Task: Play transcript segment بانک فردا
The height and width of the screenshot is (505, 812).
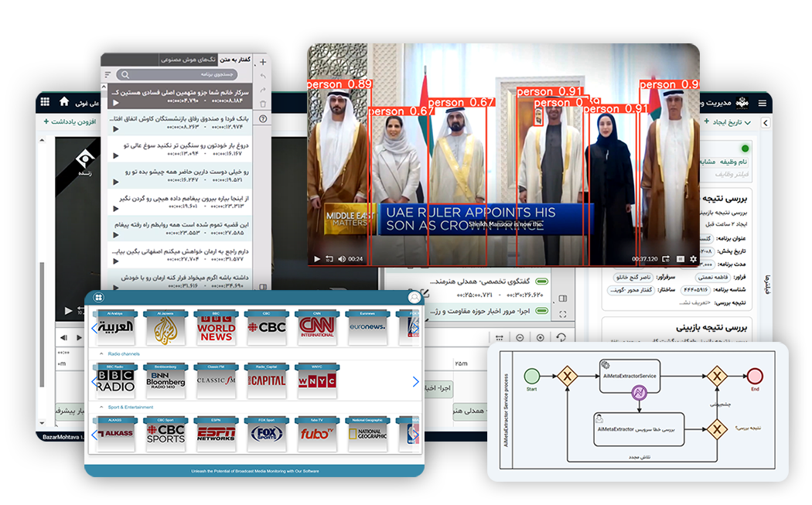Action: [115, 129]
